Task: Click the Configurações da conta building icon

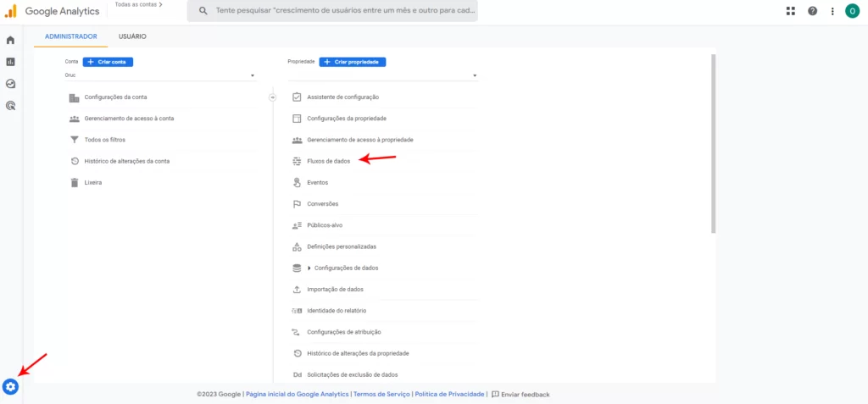Action: (75, 97)
